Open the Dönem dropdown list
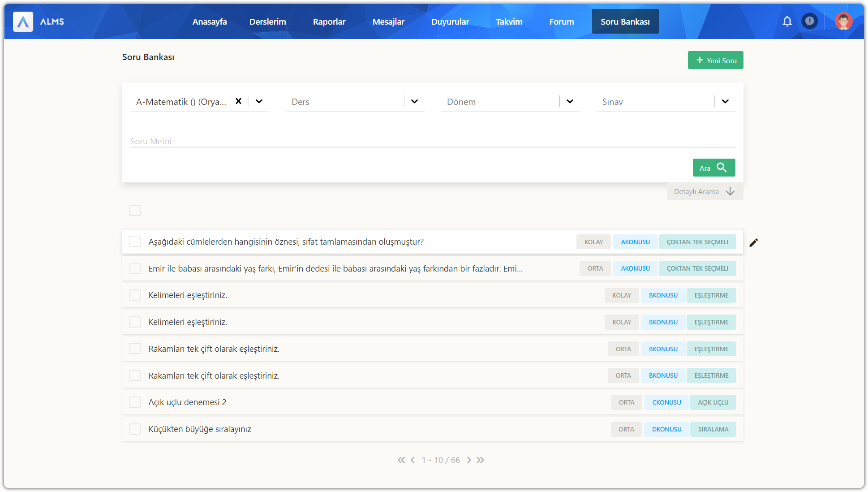 pos(570,102)
